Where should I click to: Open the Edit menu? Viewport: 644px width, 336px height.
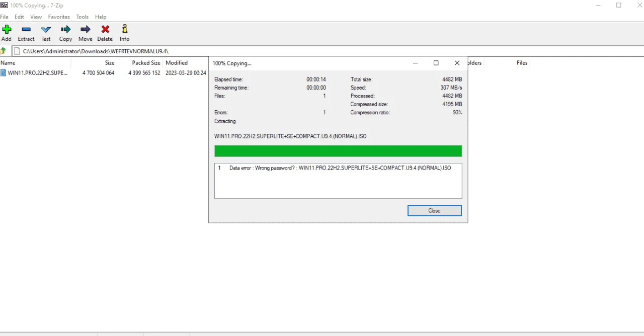(19, 17)
